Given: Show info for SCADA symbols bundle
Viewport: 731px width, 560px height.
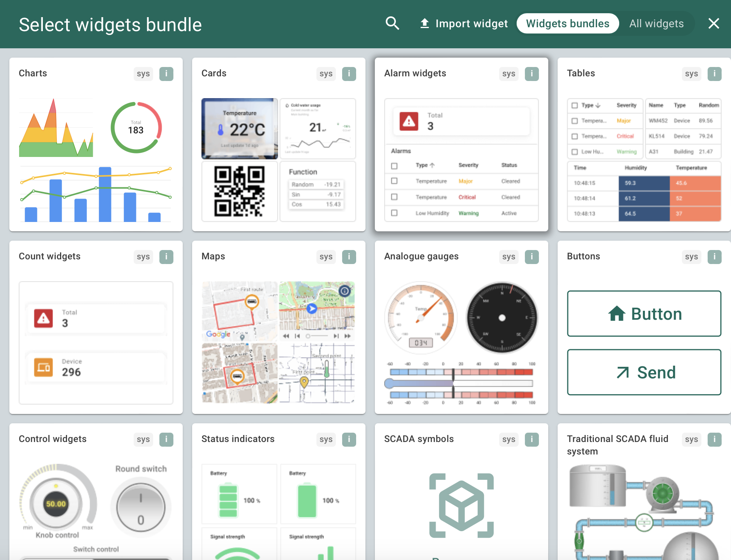Looking at the screenshot, I should [x=532, y=439].
